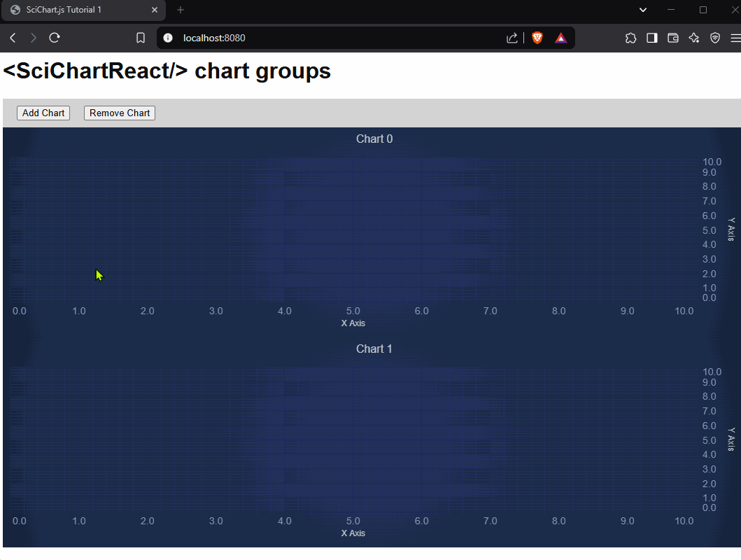Reload the localhost page
Screen dimensions: 741x560
[55, 38]
